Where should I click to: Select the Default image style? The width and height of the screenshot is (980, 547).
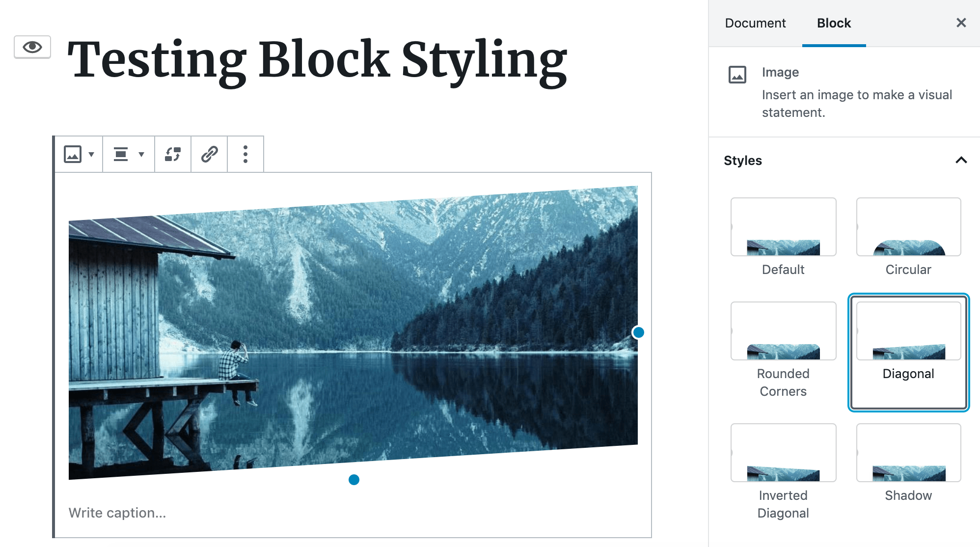pyautogui.click(x=783, y=227)
